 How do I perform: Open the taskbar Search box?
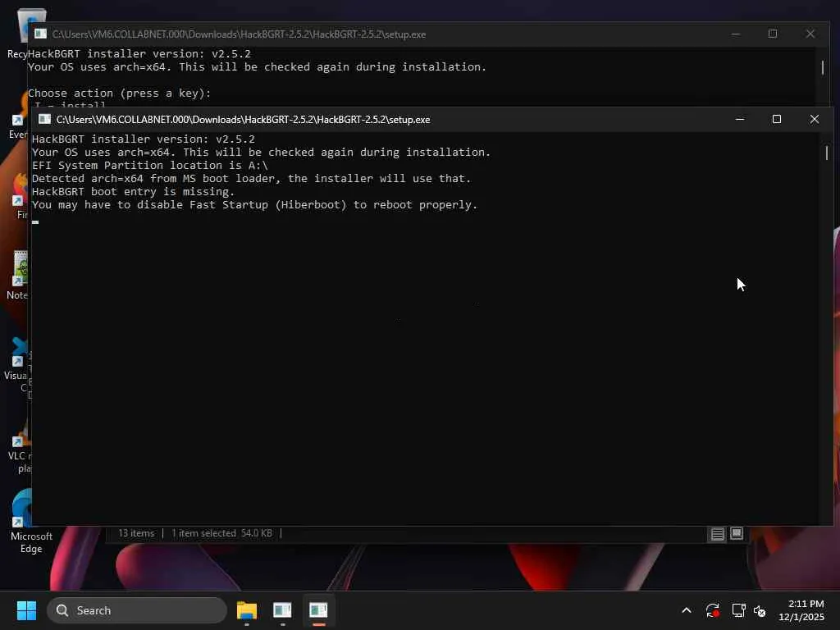coord(137,610)
